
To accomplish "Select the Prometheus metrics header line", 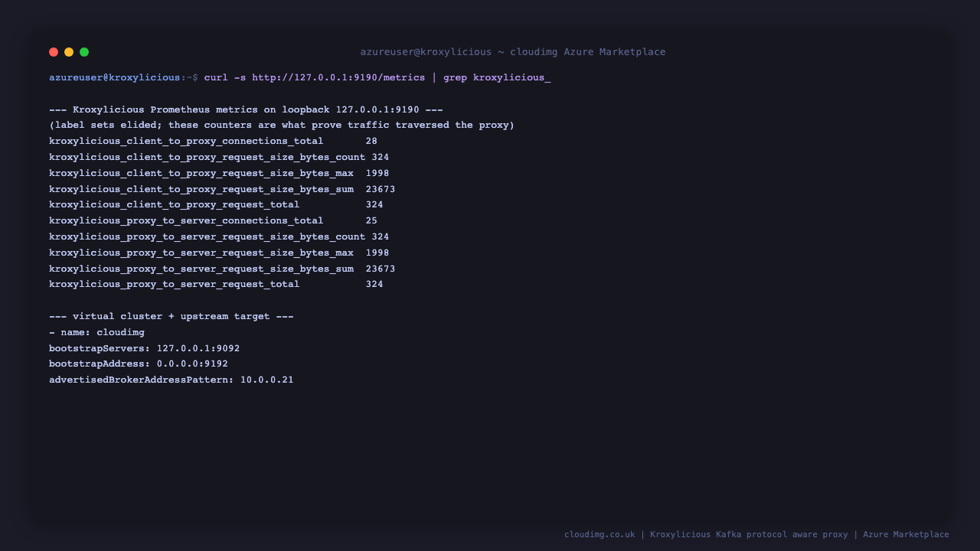I will pyautogui.click(x=246, y=109).
